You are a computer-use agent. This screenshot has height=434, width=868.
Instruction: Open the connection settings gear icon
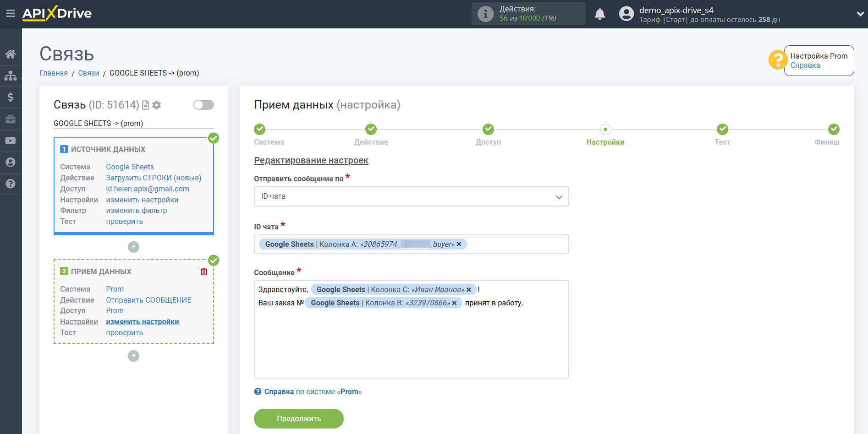pos(157,105)
